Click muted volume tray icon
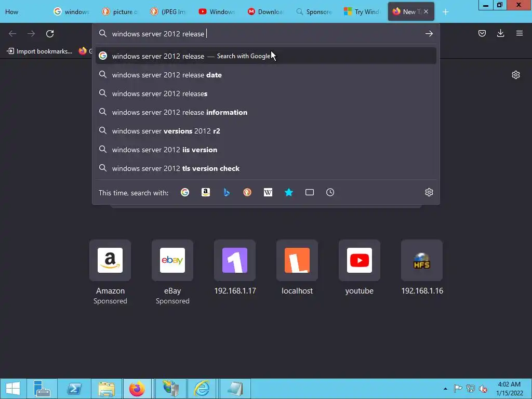The image size is (532, 399). click(x=483, y=389)
